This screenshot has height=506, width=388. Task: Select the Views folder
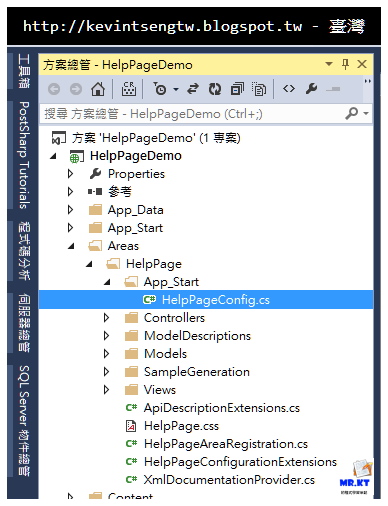[160, 390]
